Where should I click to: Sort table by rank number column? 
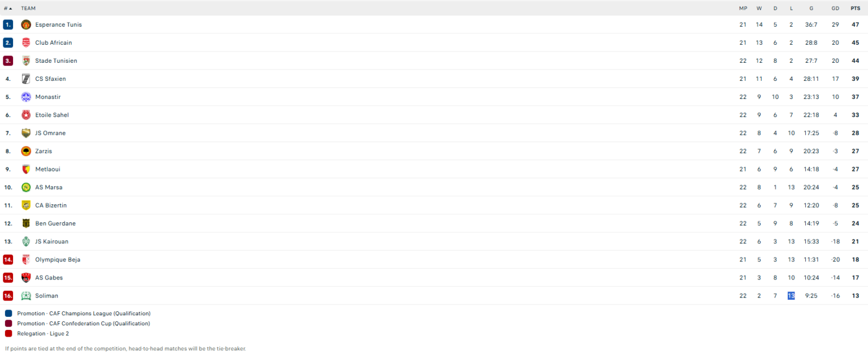coord(8,8)
